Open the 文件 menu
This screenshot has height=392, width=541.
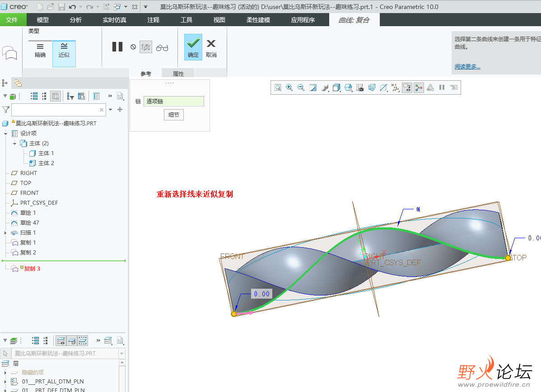click(x=12, y=20)
